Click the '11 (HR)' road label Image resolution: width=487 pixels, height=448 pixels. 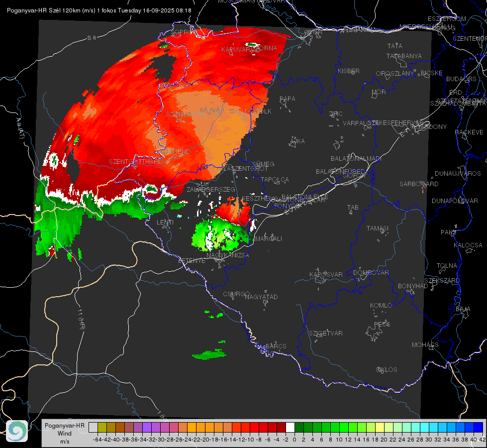point(82,319)
